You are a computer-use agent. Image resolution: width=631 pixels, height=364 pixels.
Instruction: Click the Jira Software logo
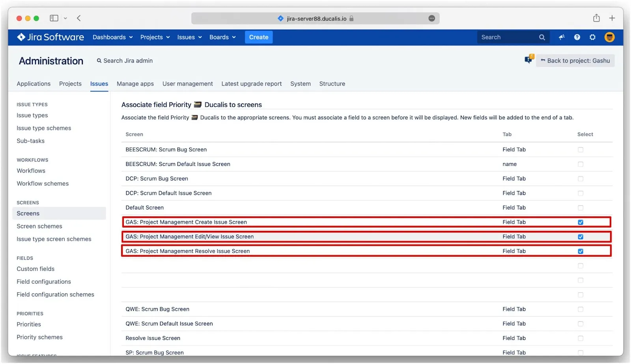[50, 37]
